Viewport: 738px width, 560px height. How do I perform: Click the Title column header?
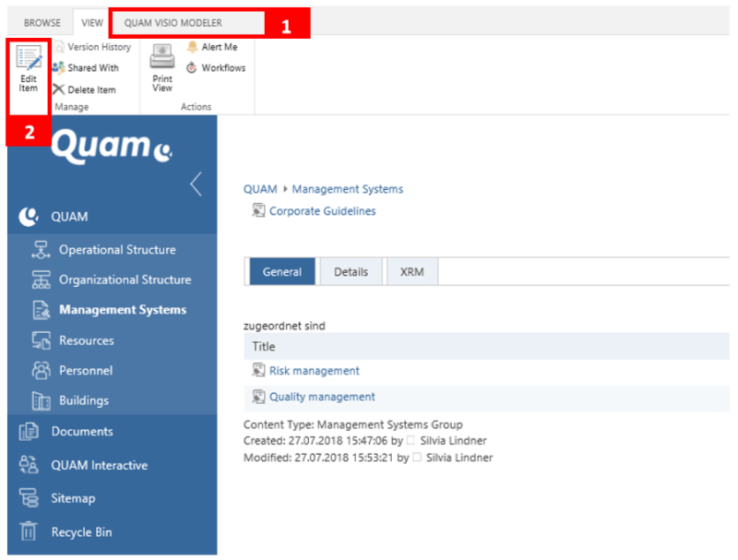click(487, 346)
